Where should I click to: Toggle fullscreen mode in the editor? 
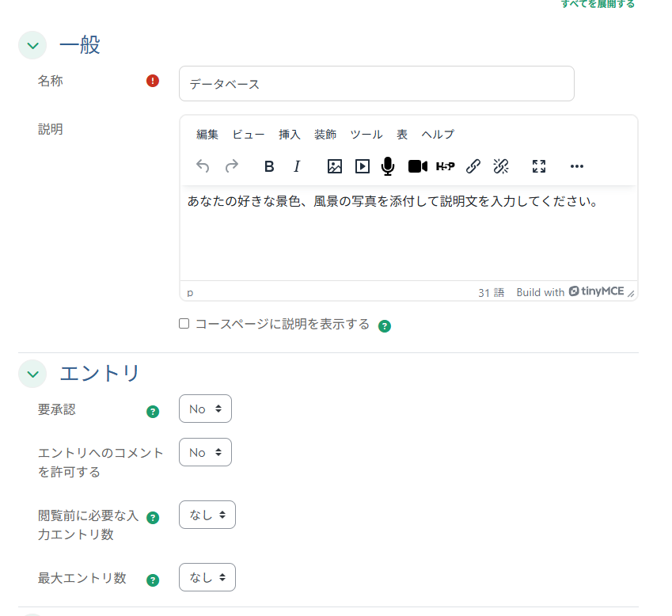(539, 166)
